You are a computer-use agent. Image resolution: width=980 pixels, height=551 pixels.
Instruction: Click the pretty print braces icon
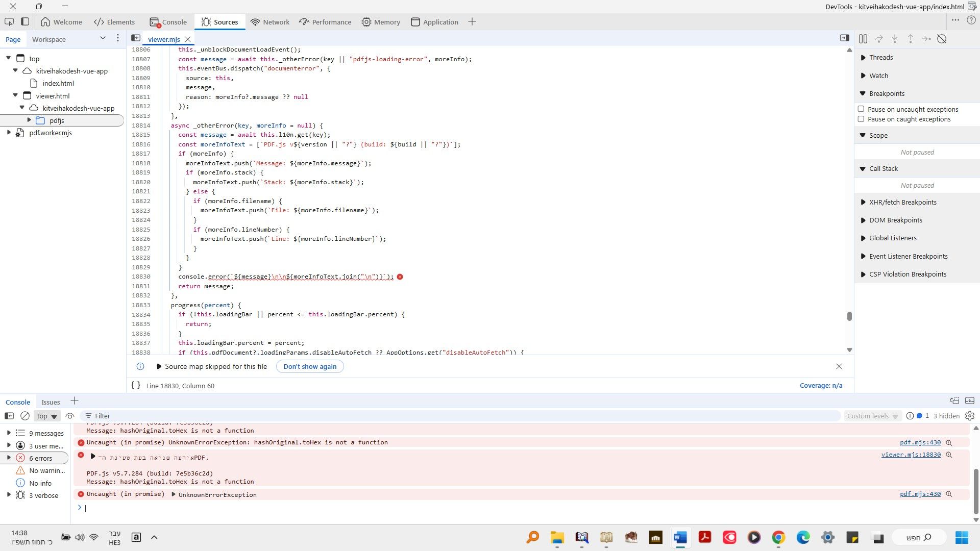click(x=136, y=386)
